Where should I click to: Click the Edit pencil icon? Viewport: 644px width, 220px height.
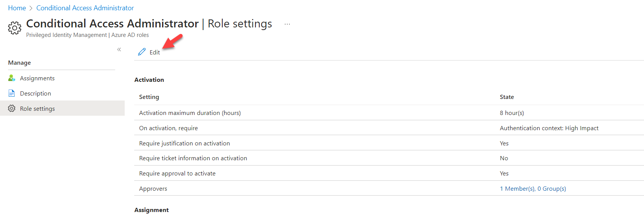[142, 52]
